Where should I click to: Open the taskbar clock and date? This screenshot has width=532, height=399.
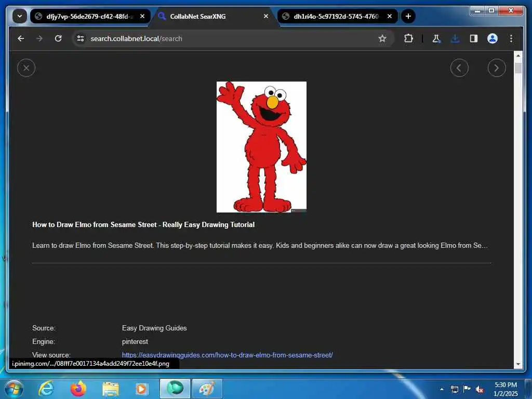[506, 389]
